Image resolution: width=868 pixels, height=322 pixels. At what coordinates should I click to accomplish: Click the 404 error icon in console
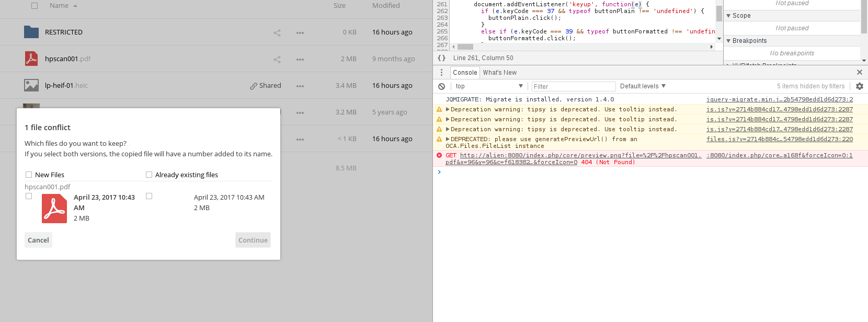439,155
